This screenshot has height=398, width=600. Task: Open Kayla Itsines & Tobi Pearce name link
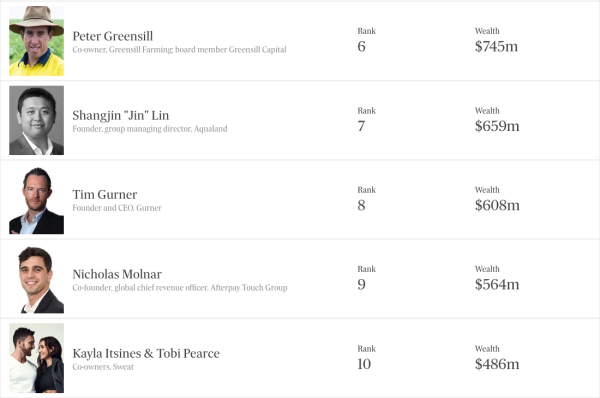(146, 353)
